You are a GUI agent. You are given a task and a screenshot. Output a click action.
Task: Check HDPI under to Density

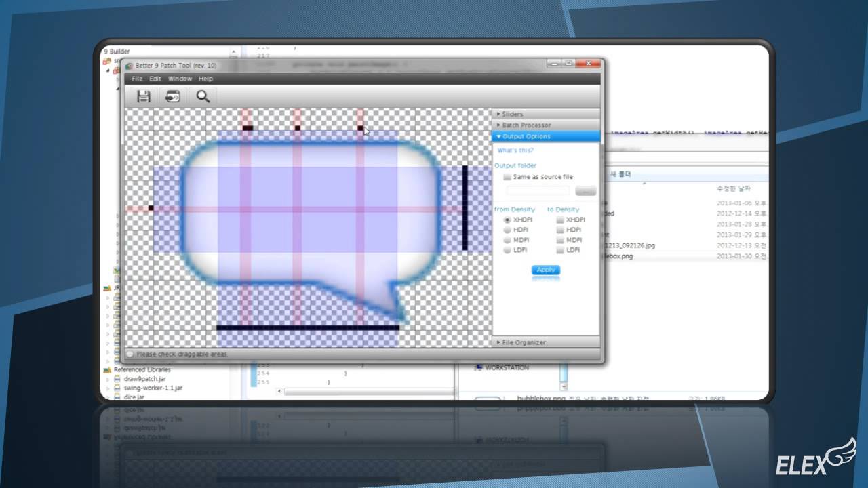point(560,230)
